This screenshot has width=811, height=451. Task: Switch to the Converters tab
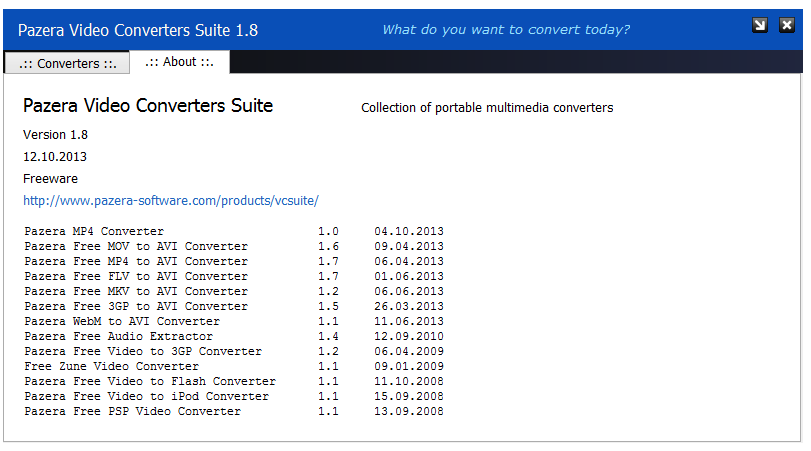click(x=67, y=64)
